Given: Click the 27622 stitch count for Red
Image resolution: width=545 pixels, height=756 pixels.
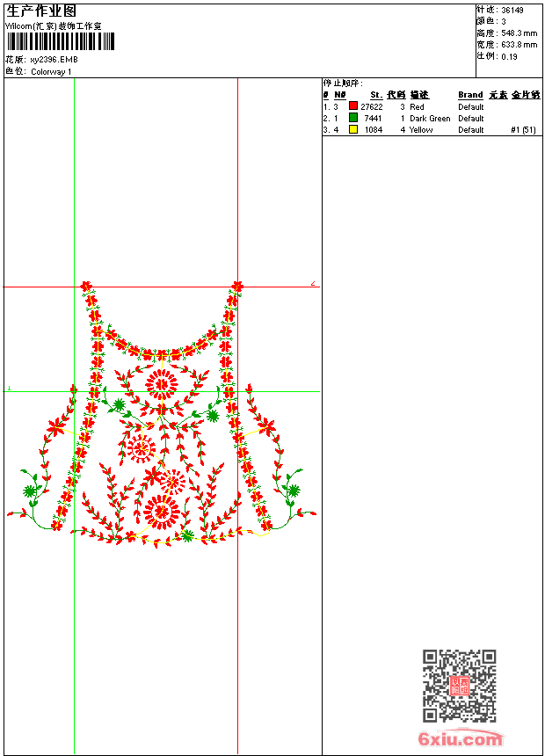Looking at the screenshot, I should click(x=372, y=106).
